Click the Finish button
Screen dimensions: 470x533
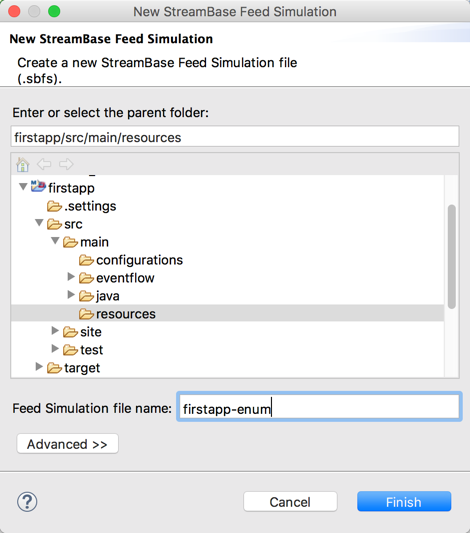click(x=404, y=501)
